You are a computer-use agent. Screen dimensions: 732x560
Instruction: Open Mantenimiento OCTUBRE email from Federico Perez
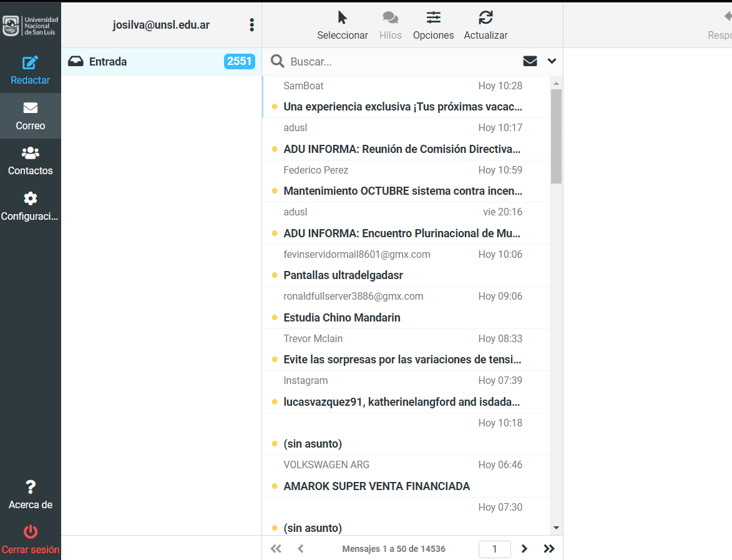pos(406,181)
